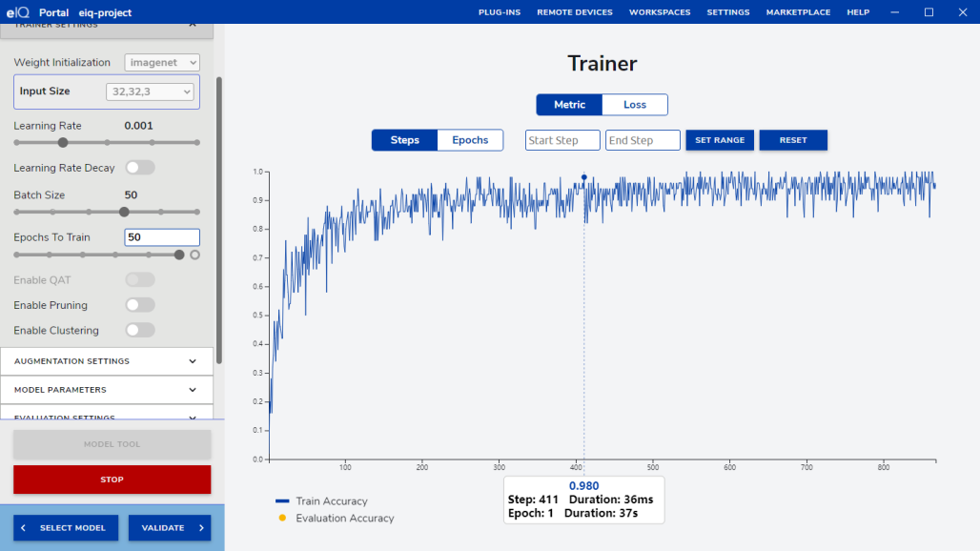Screen dimensions: 980x551
Task: Click the Set Range button
Action: click(x=720, y=140)
